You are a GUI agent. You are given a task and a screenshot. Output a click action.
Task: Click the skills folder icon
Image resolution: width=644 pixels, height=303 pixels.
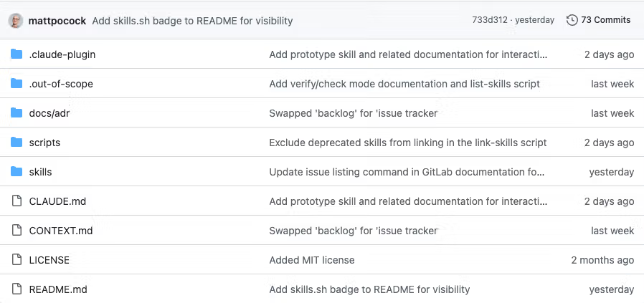16,171
